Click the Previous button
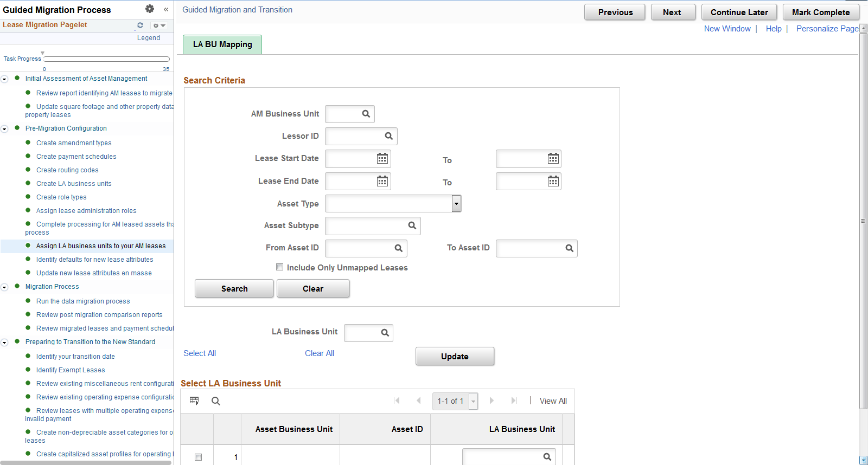868x465 pixels. 615,12
